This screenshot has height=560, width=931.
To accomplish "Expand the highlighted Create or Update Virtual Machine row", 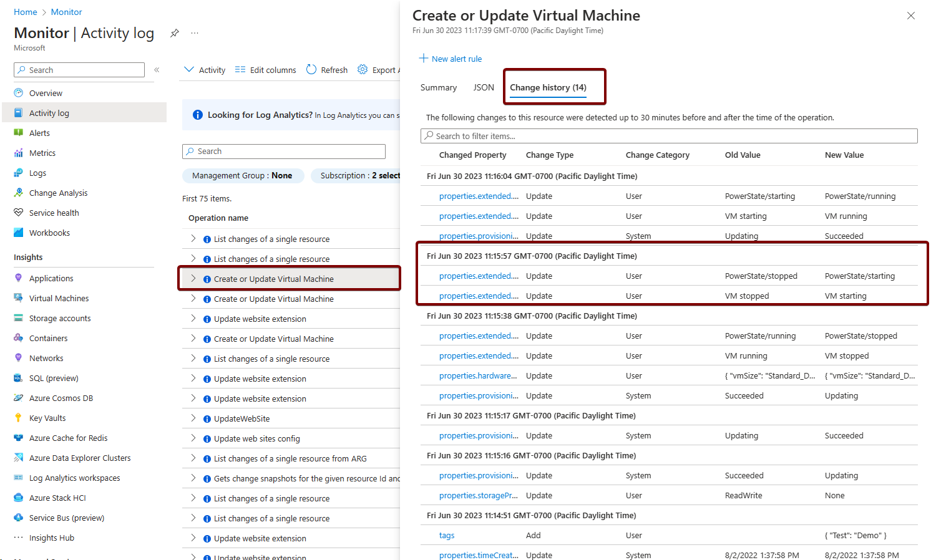I will 193,279.
